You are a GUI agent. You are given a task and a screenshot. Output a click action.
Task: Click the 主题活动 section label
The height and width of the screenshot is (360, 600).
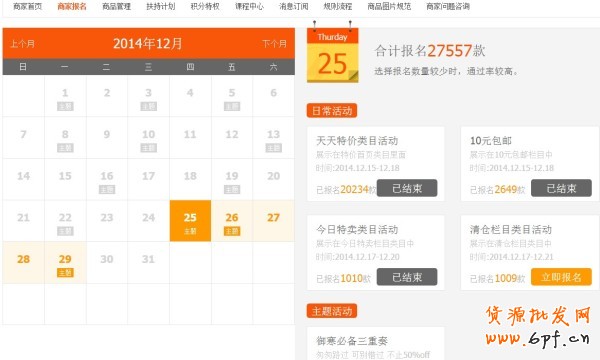(x=332, y=311)
